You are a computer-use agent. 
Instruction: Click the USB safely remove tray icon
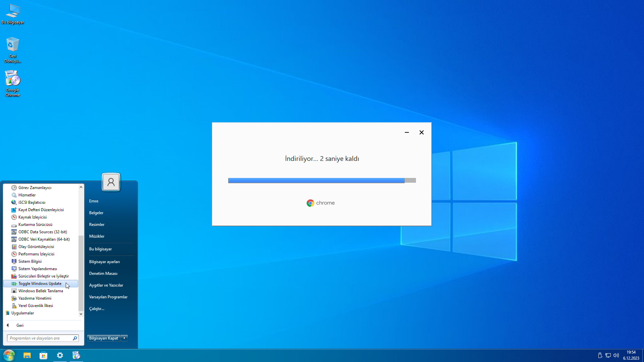click(x=600, y=355)
